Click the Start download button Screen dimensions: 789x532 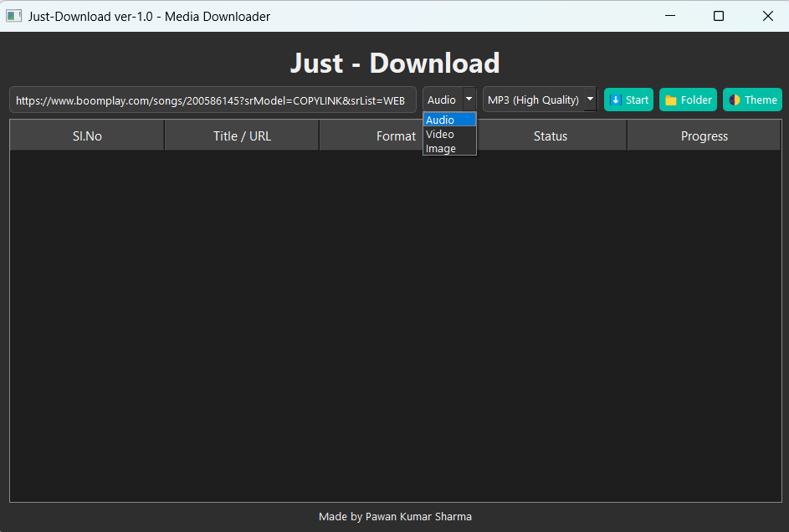pos(628,100)
